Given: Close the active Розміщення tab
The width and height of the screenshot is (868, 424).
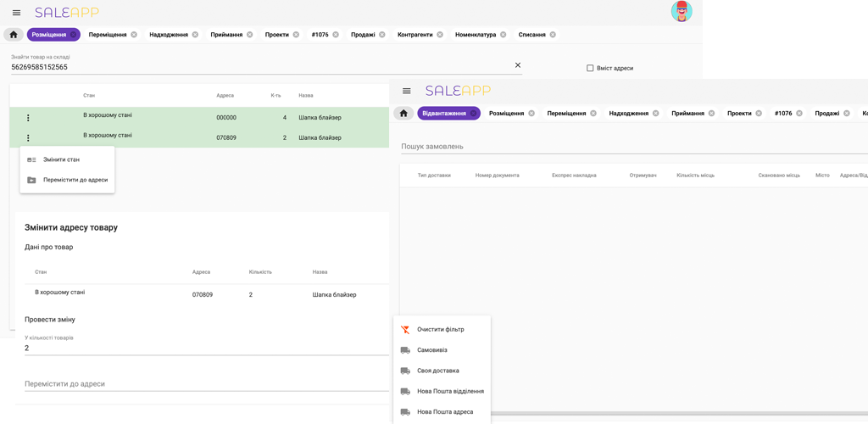Looking at the screenshot, I should [x=73, y=34].
